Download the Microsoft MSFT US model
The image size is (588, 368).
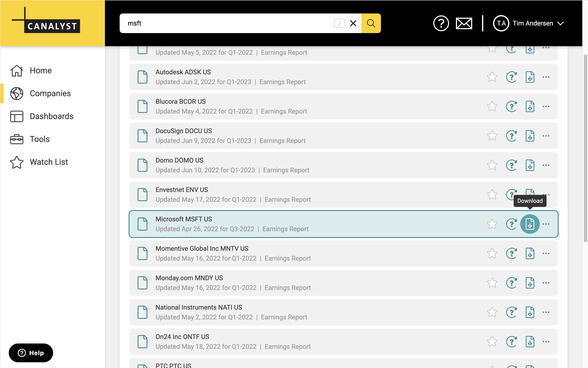(530, 224)
